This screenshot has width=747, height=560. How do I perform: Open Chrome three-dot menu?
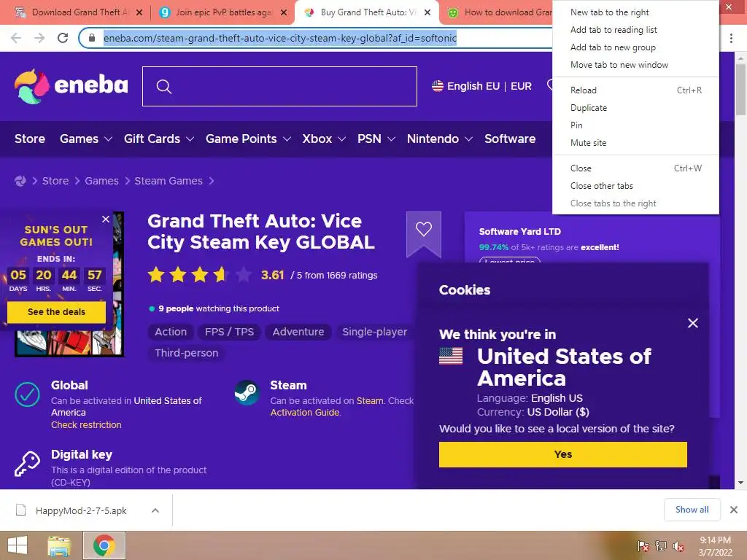coord(731,38)
